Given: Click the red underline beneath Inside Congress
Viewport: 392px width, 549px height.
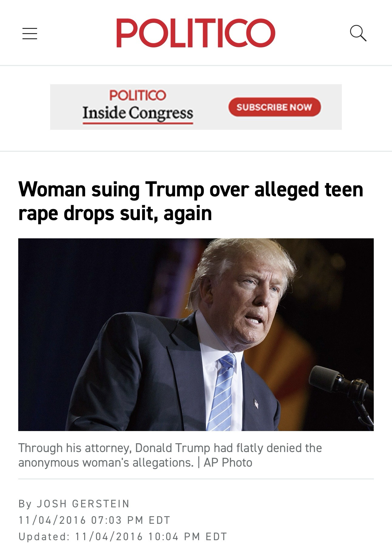Looking at the screenshot, I should point(138,123).
